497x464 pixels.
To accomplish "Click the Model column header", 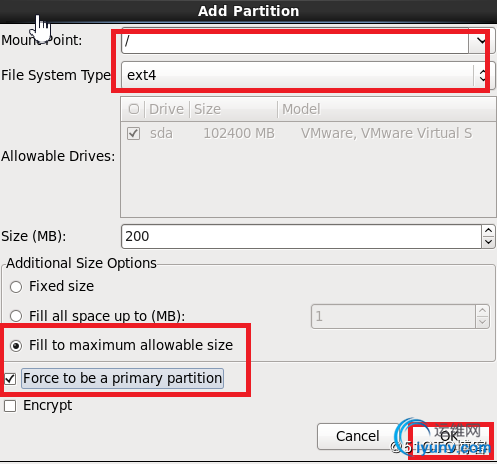I will click(x=387, y=109).
